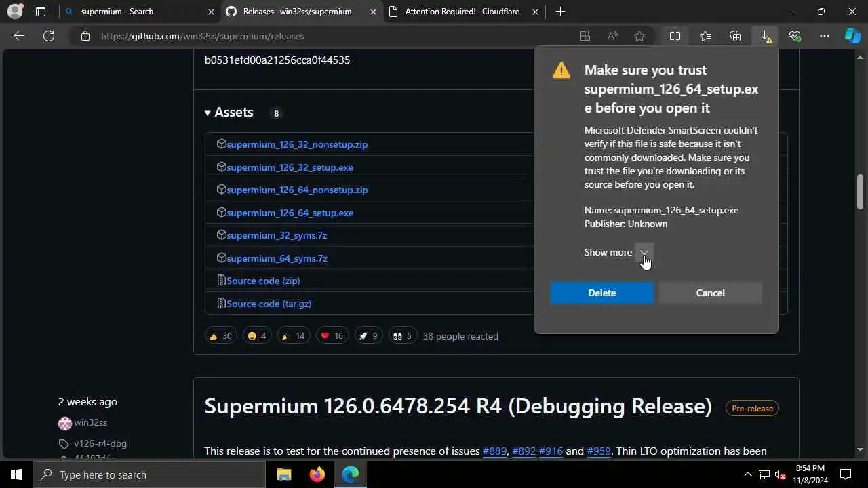Viewport: 868px width, 488px height.
Task: Click the Delete button in the warning dialog
Action: tap(602, 293)
